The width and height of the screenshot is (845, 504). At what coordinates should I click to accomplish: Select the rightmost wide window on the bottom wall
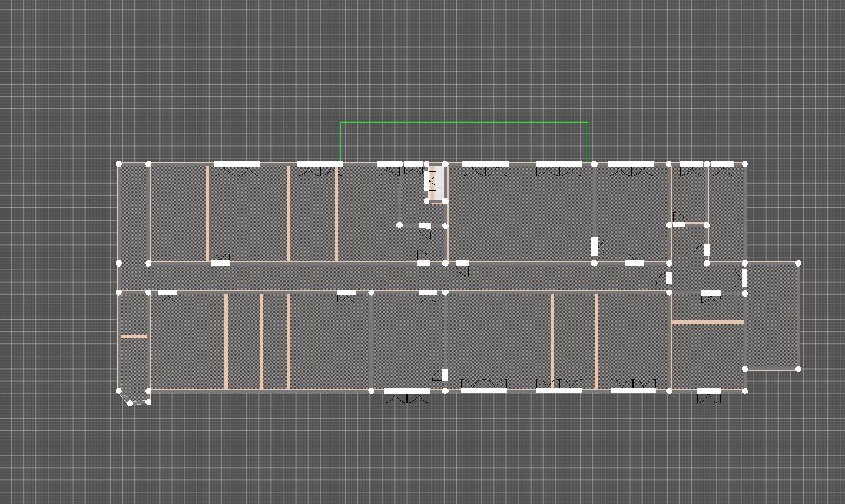point(633,391)
